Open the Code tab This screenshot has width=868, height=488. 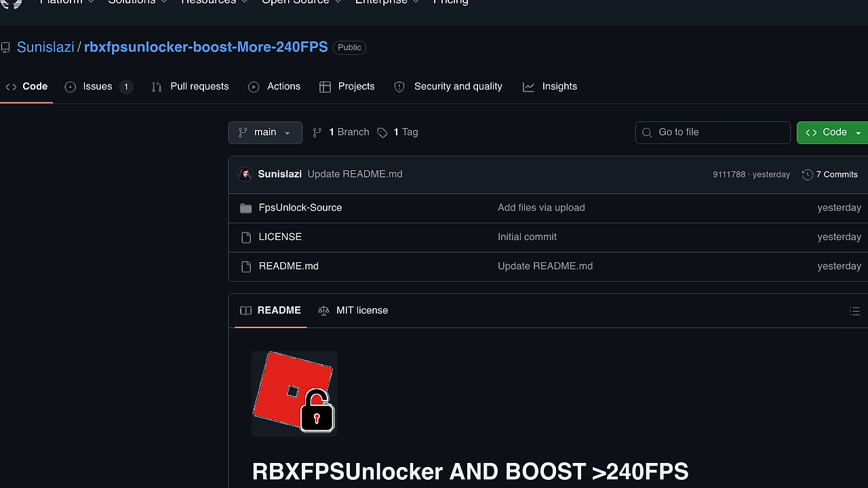26,86
